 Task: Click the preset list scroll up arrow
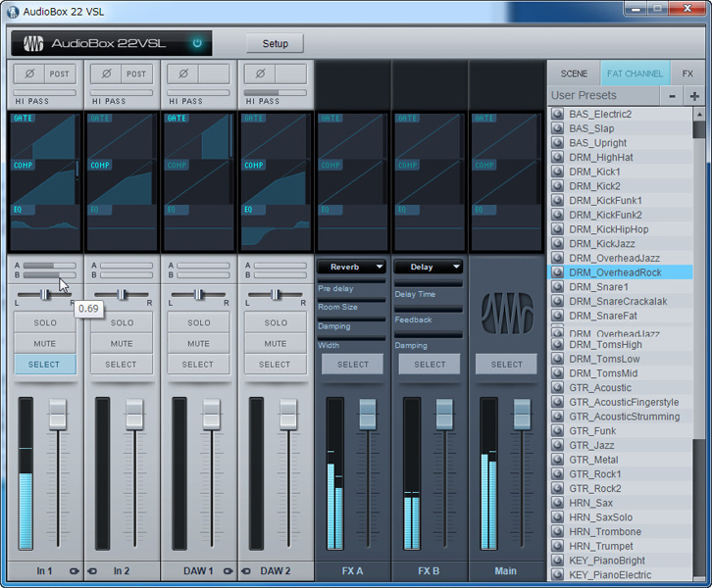699,114
